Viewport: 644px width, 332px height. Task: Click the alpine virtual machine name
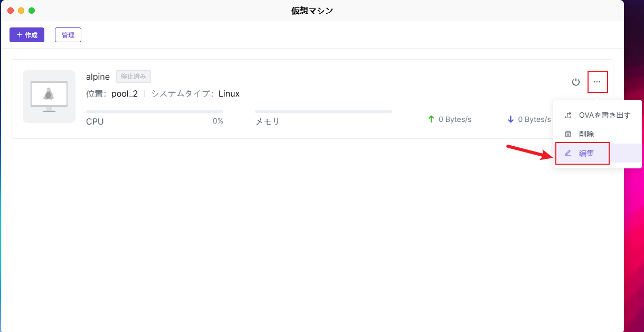click(98, 77)
